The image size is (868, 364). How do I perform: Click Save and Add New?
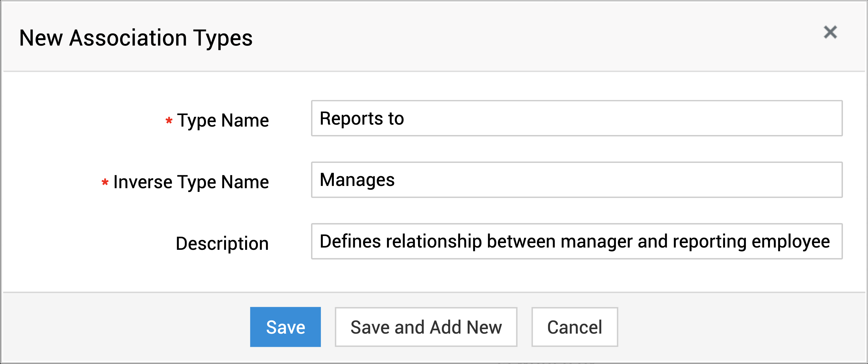point(426,327)
